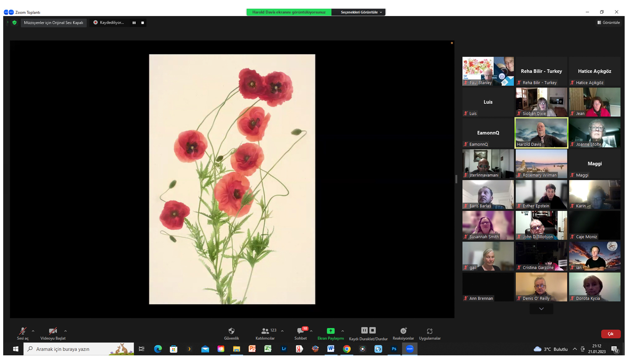Select Paul Stanley video thumbnail

(488, 71)
